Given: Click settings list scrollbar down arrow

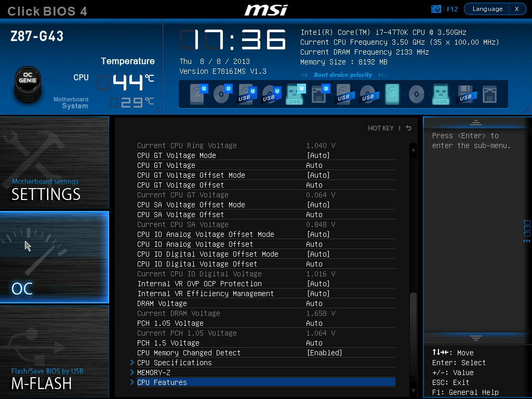Looking at the screenshot, I should click(x=413, y=391).
